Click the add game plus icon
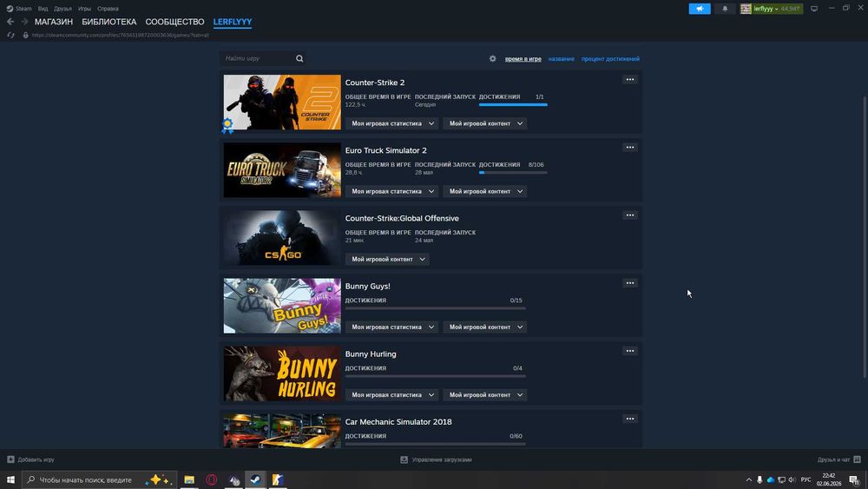 point(10,459)
